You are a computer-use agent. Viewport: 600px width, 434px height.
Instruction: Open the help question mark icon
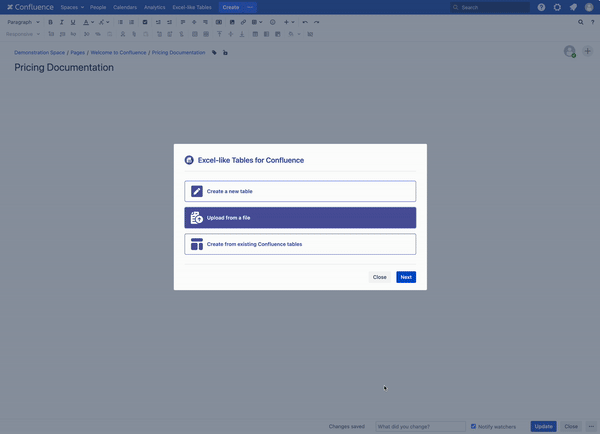[x=541, y=7]
